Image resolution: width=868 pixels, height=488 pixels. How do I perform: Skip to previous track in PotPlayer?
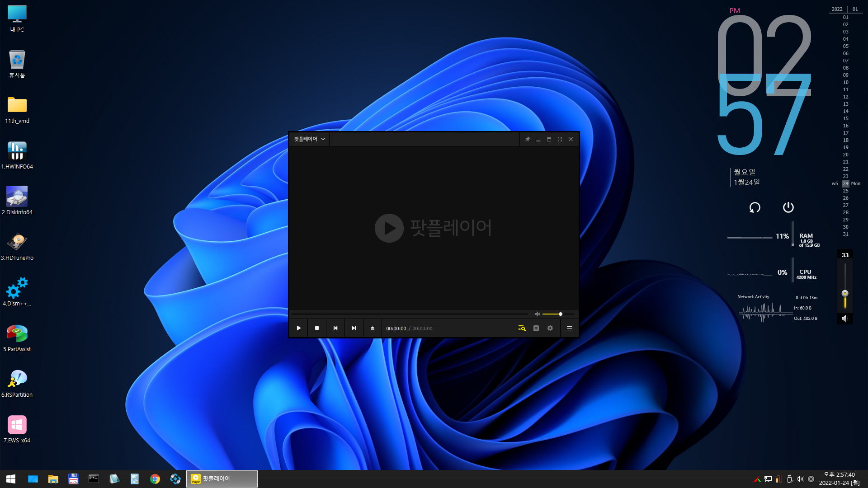[x=335, y=328]
